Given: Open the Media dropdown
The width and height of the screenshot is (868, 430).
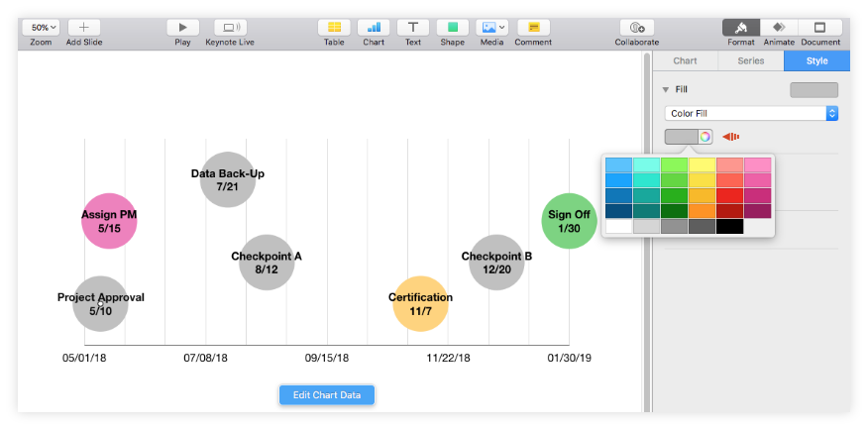Looking at the screenshot, I should [x=492, y=27].
